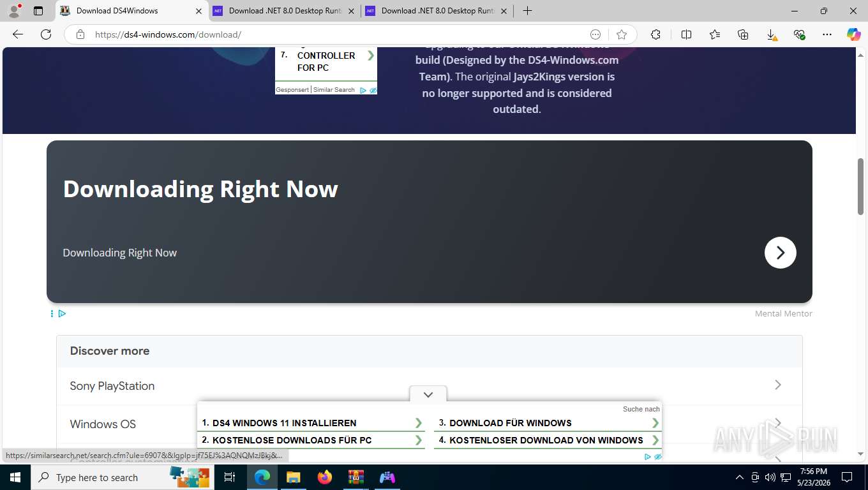Open CONTROLLER FOR PC ad link

(326, 61)
